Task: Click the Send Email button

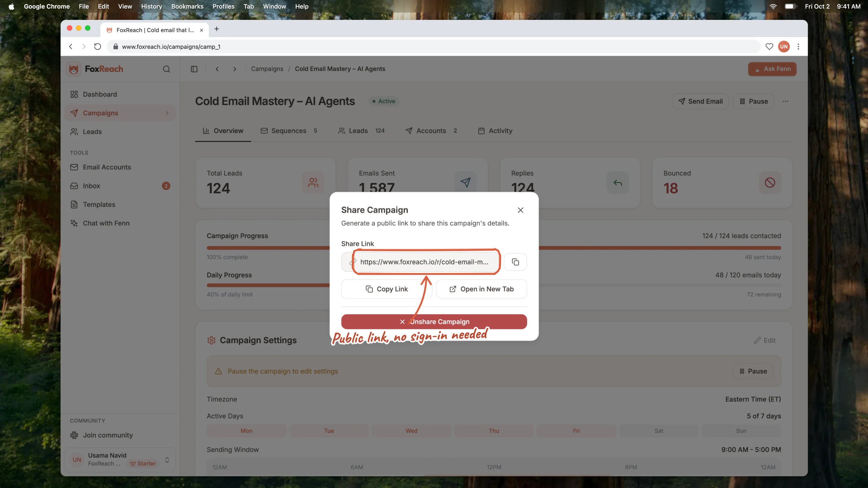Action: point(700,102)
